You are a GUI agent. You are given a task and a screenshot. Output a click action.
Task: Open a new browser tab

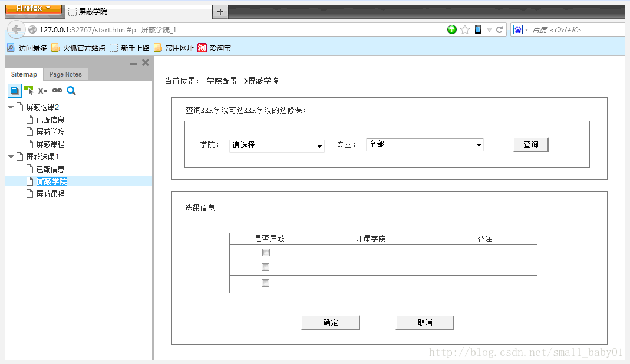pyautogui.click(x=220, y=12)
